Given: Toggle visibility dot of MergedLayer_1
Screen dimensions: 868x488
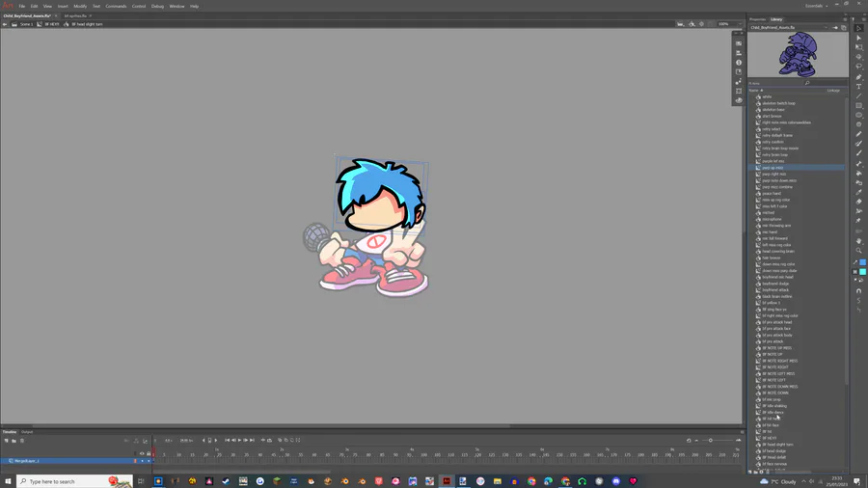Looking at the screenshot, I should pos(142,461).
